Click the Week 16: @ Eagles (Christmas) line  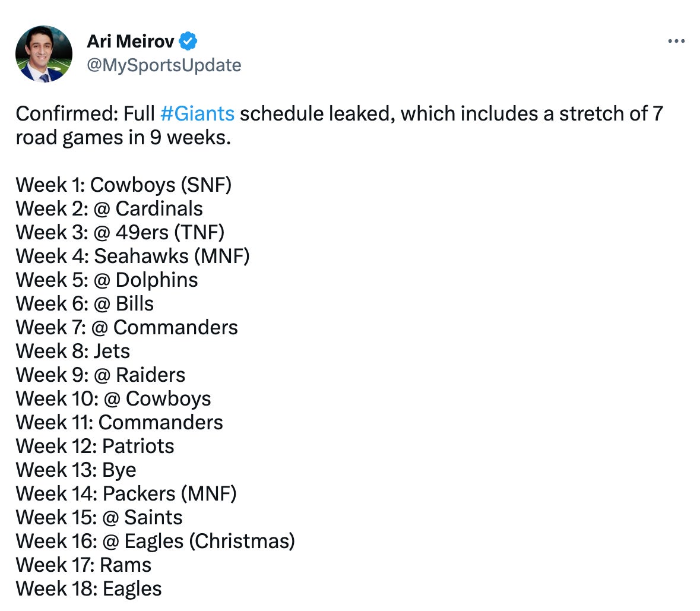click(155, 541)
